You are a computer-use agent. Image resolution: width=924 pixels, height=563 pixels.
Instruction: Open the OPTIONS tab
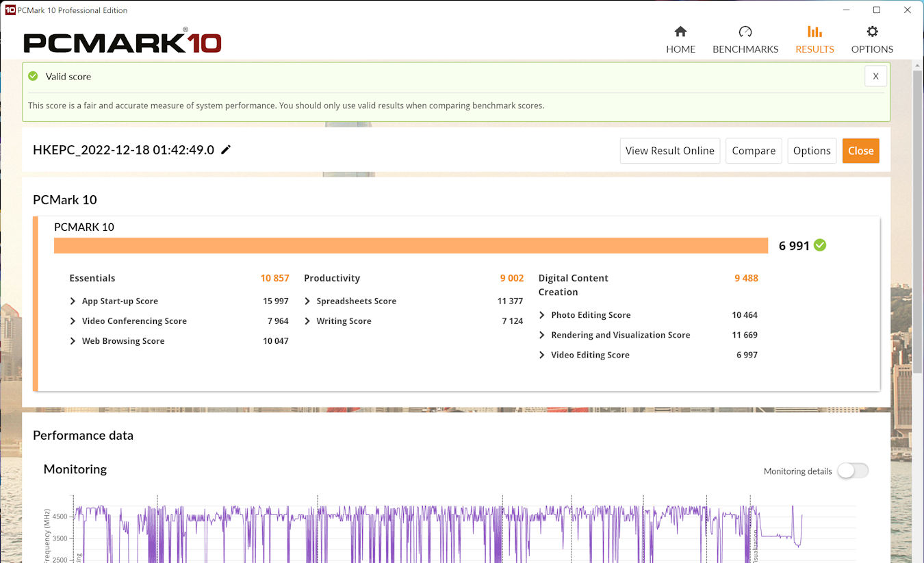(872, 40)
